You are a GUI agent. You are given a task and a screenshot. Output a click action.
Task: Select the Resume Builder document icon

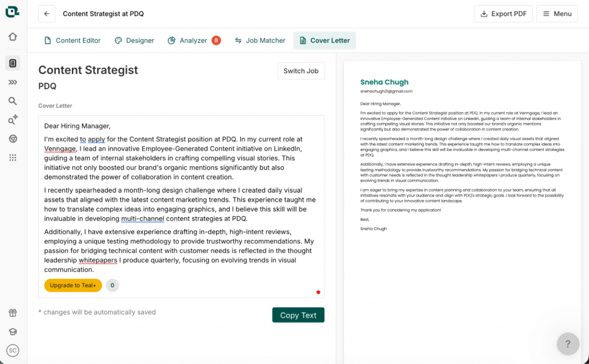(x=13, y=63)
